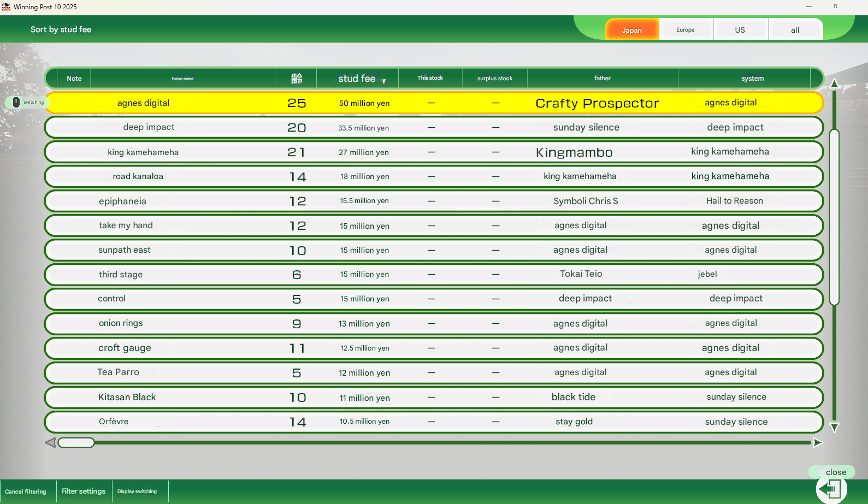Click the 10.5 million yen stud fee
Screen dimensions: 868x504
tap(365, 421)
